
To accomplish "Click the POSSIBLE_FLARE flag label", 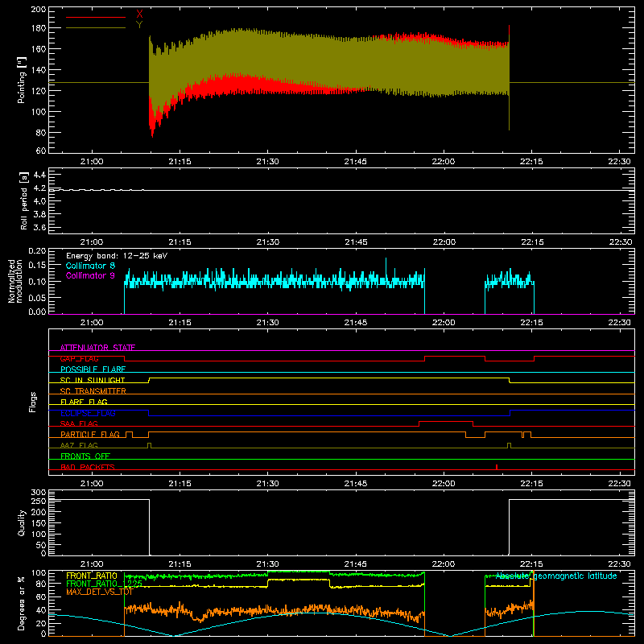I will 93,369.
